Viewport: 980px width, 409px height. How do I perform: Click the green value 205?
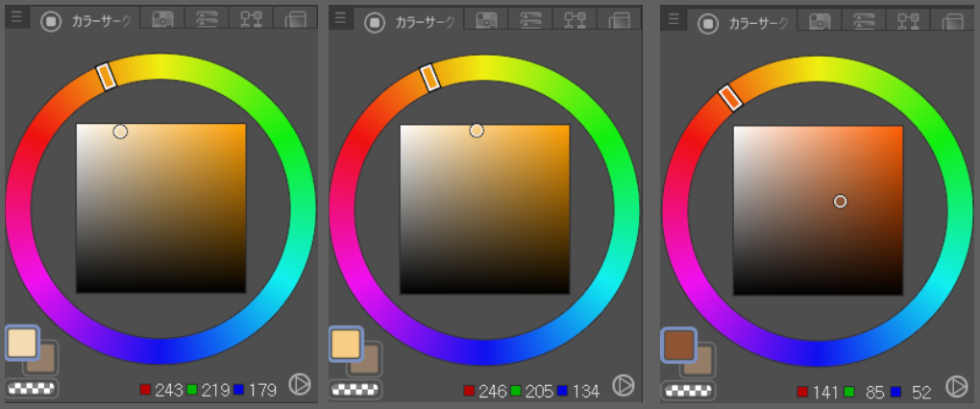539,392
